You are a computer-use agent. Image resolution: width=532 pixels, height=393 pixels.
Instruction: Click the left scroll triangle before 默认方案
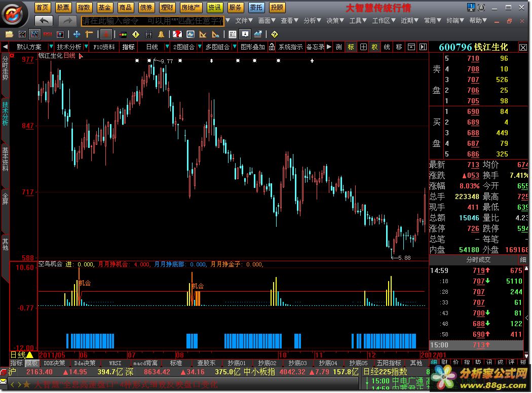tap(5, 47)
